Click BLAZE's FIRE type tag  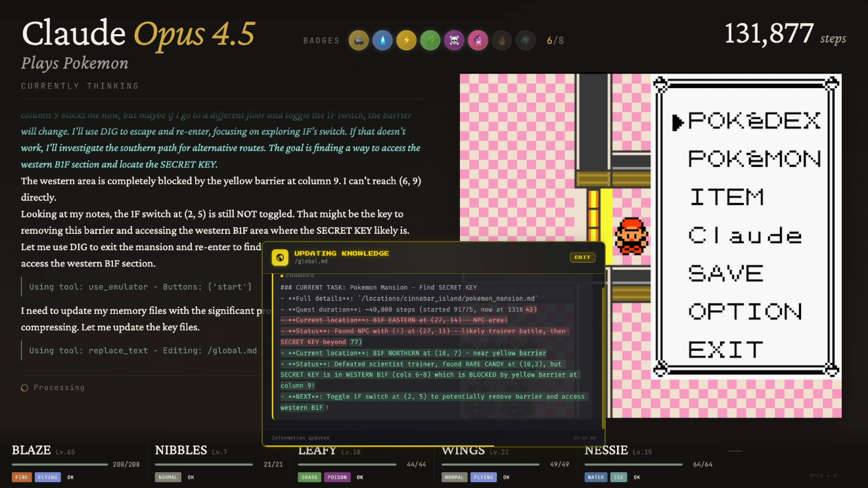(x=21, y=477)
